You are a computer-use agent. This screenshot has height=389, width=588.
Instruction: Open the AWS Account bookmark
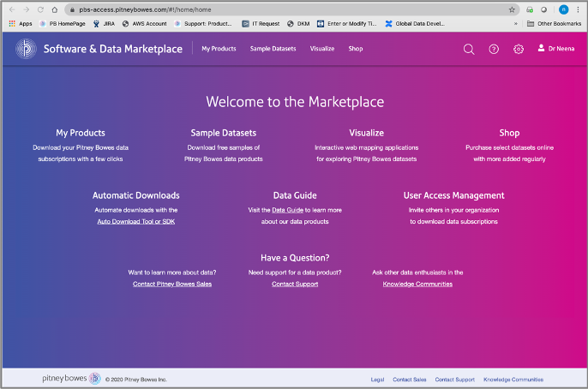click(x=144, y=24)
